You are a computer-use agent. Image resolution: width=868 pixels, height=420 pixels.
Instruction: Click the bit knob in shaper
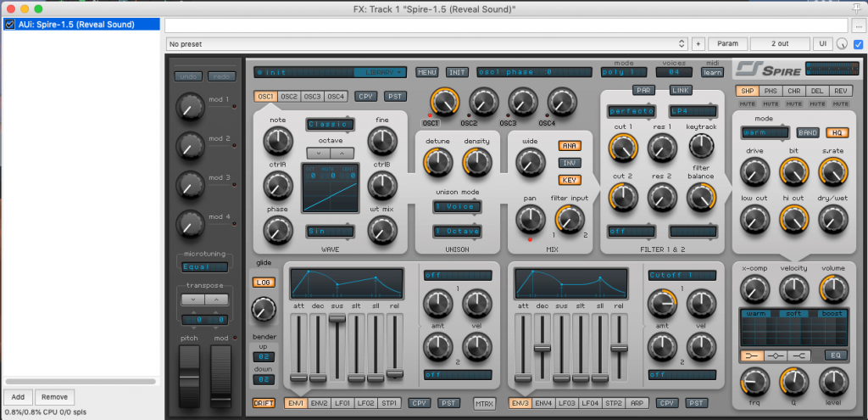[x=793, y=171]
